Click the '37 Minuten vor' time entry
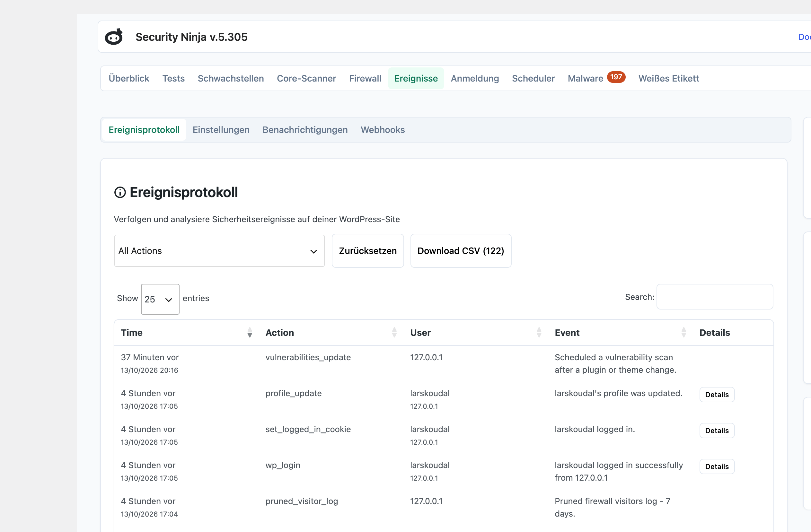This screenshot has width=811, height=532. click(150, 357)
